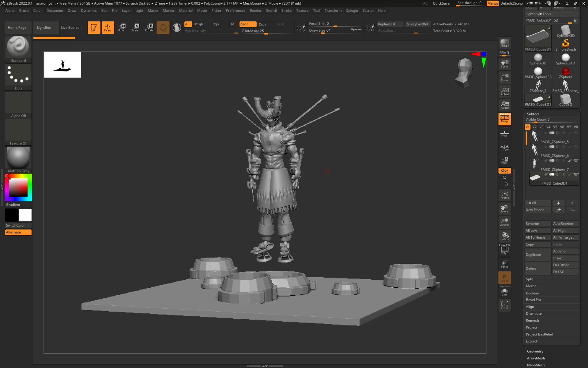Enable the Floor grid icon
Image resolution: width=588 pixels, height=368 pixels.
click(504, 133)
